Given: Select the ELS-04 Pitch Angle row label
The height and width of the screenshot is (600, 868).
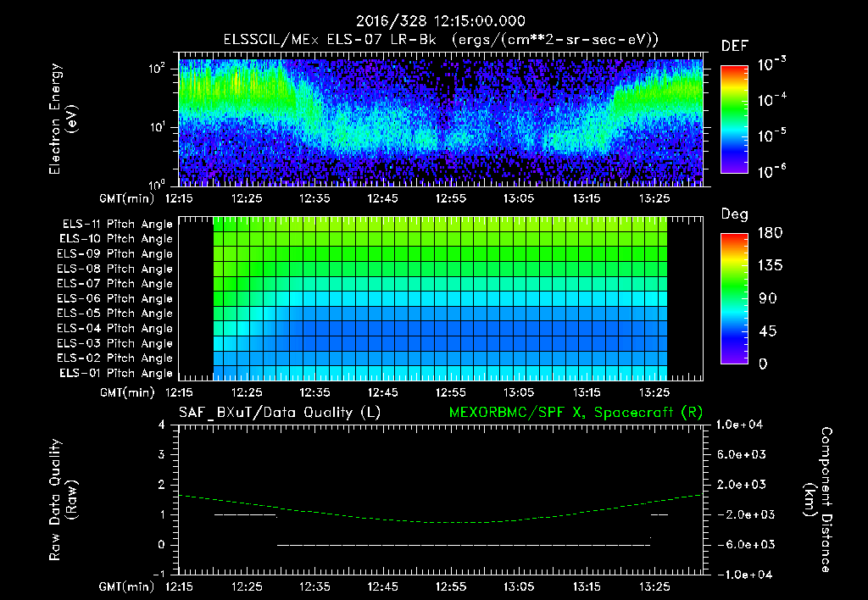Looking at the screenshot, I should tap(115, 328).
